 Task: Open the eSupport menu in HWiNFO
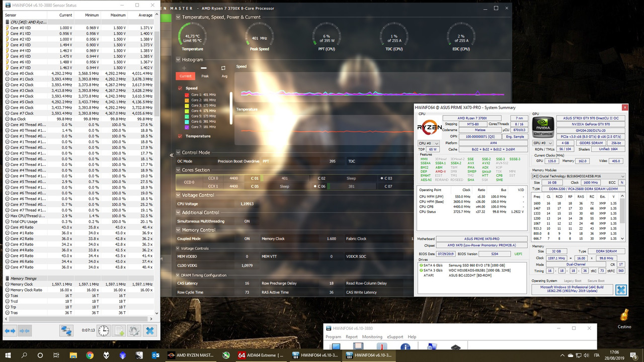click(x=395, y=337)
